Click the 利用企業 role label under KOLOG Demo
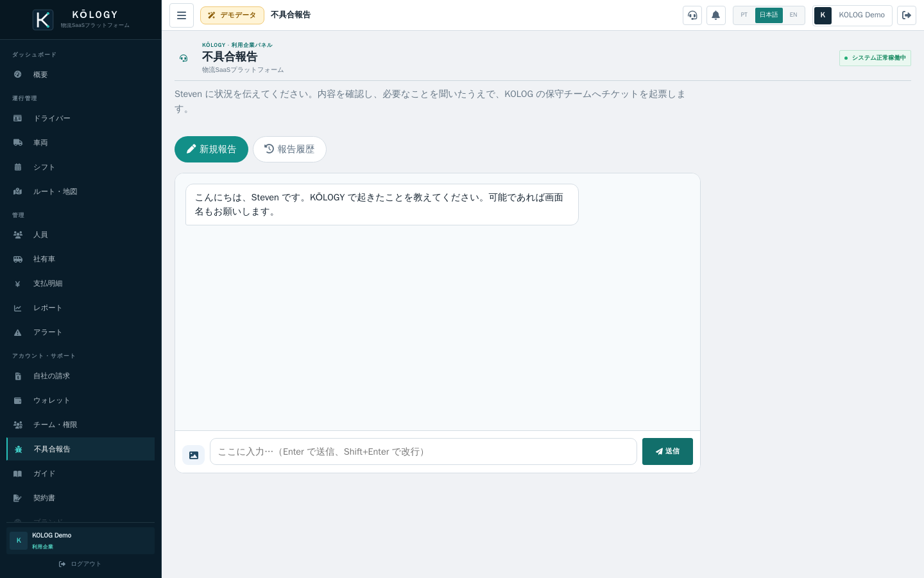This screenshot has height=578, width=924. coord(43,547)
